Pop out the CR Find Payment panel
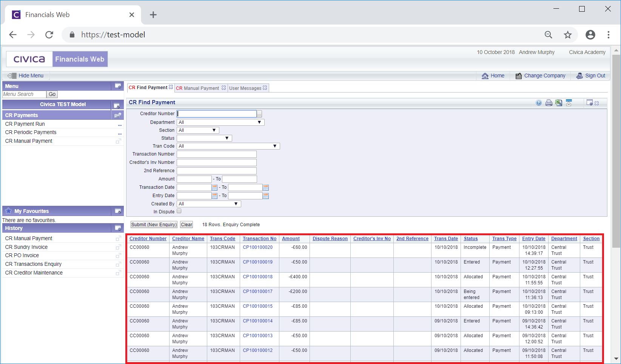621x364 pixels. [590, 102]
